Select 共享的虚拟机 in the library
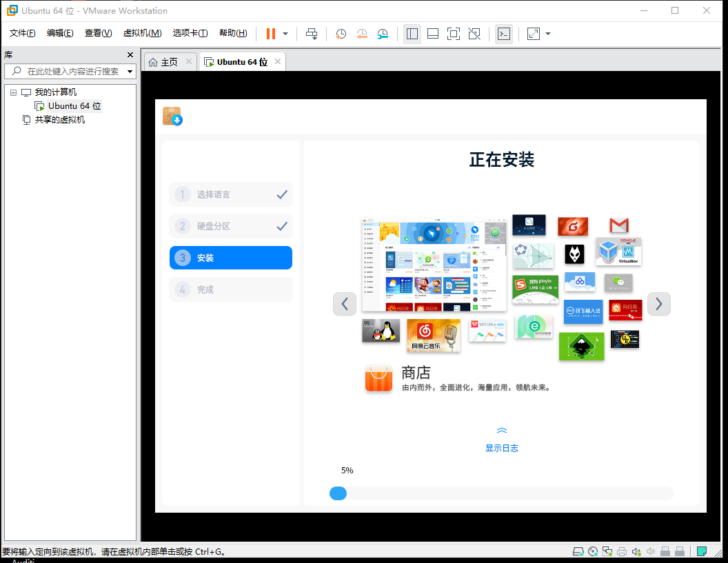Image resolution: width=728 pixels, height=563 pixels. (60, 120)
